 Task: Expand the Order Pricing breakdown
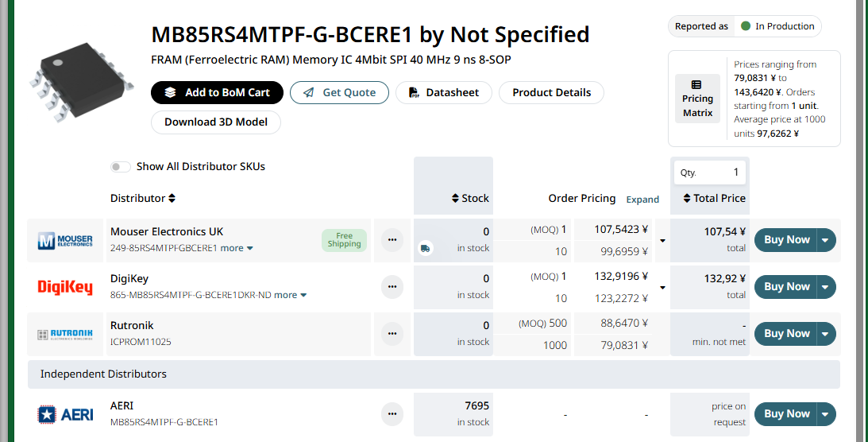(x=642, y=200)
